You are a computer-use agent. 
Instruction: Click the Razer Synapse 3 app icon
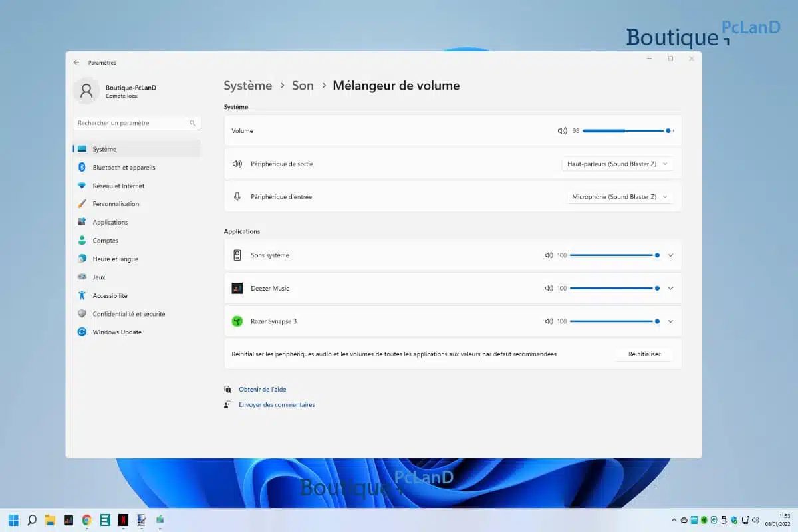tap(237, 321)
